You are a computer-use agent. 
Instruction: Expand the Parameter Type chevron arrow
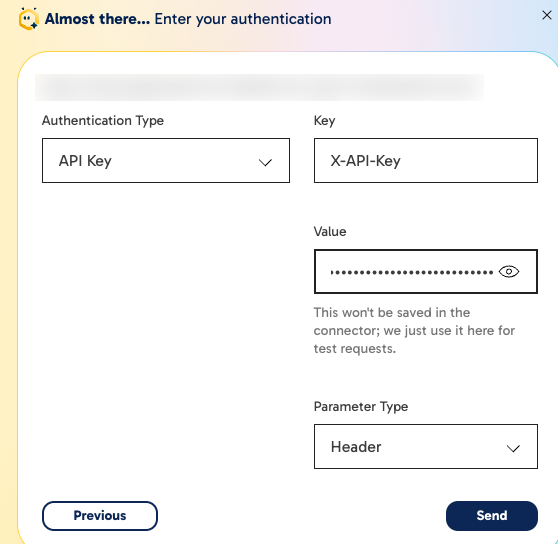(513, 448)
